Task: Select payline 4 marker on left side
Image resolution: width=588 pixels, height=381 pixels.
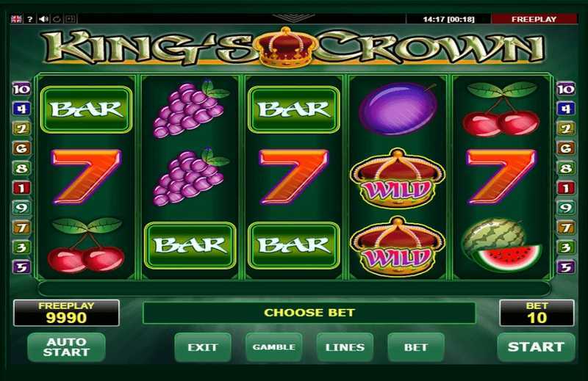Action: point(21,109)
